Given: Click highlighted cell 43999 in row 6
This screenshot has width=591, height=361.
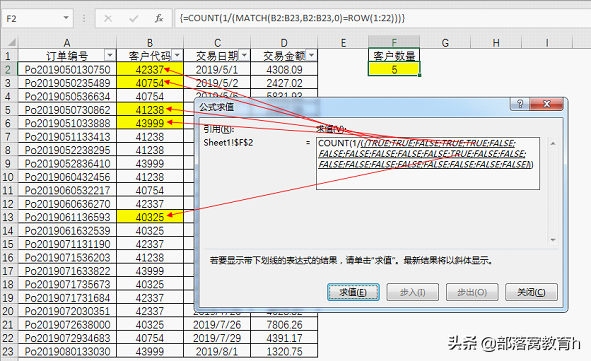Looking at the screenshot, I should 150,123.
